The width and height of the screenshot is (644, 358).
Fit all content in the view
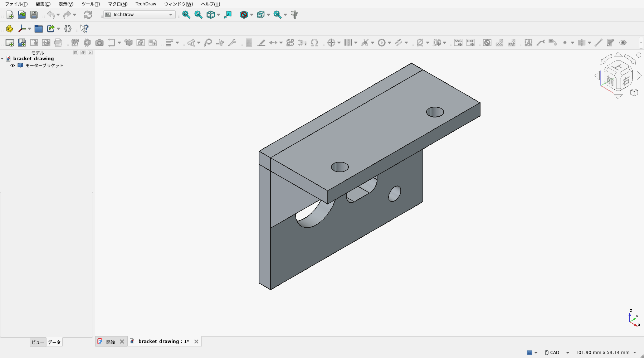click(x=186, y=15)
